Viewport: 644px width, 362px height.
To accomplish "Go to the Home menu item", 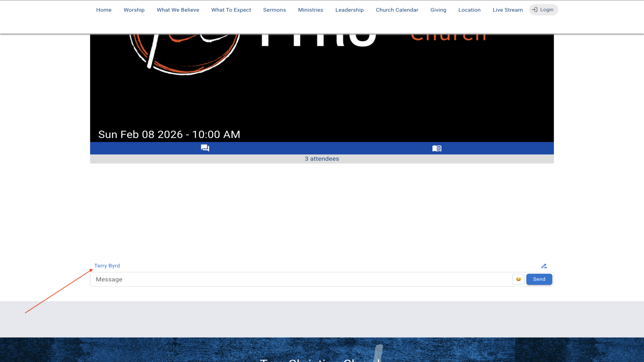I will click(104, 10).
